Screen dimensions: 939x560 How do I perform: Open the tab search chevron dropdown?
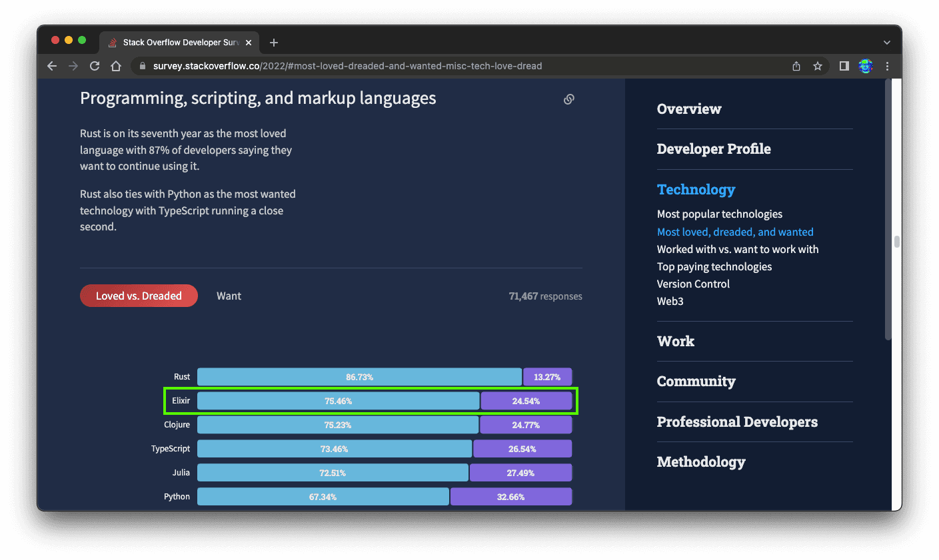coord(887,41)
